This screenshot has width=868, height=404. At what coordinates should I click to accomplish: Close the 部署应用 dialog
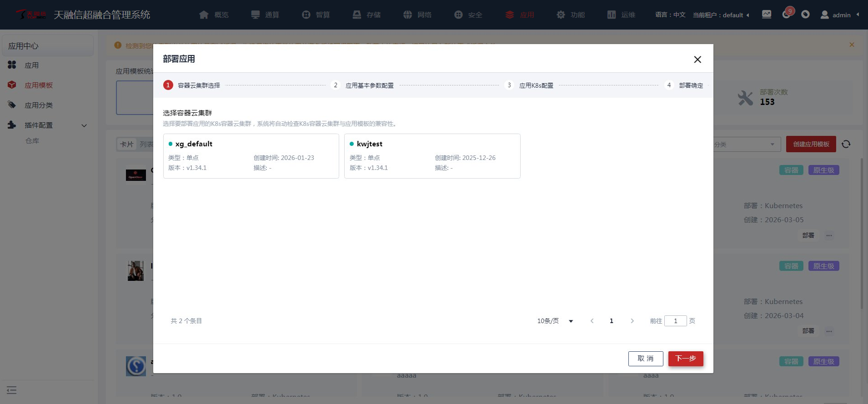point(697,60)
